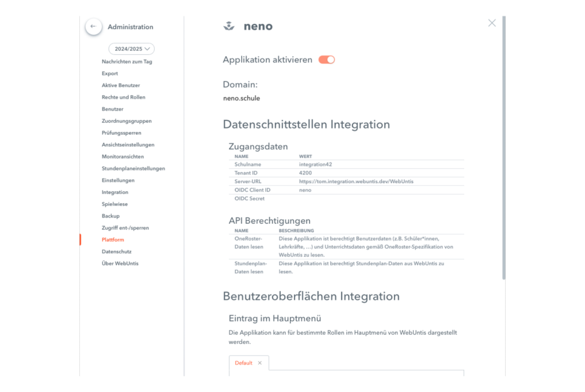Screen dimensions: 585x392
Task: Open Spielwiese
Action: click(x=115, y=204)
